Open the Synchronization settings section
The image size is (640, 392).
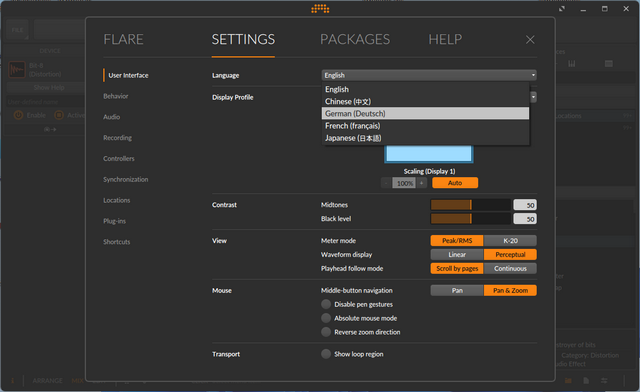(125, 180)
